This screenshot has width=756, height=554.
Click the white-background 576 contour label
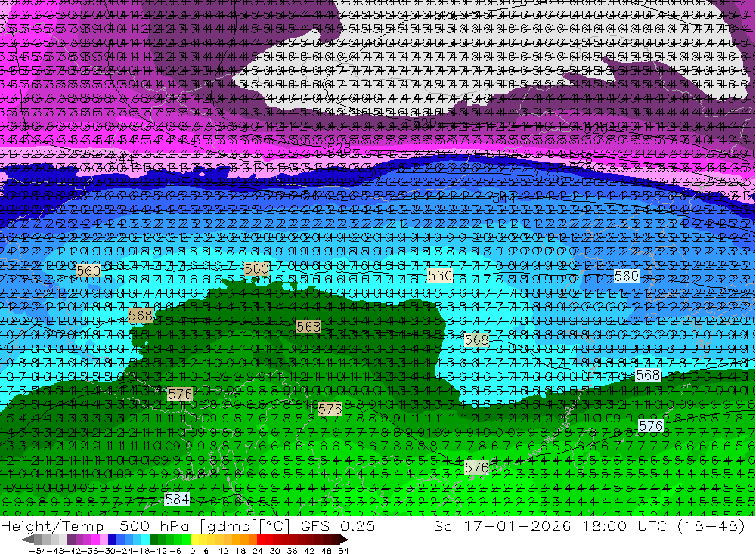pos(651,426)
